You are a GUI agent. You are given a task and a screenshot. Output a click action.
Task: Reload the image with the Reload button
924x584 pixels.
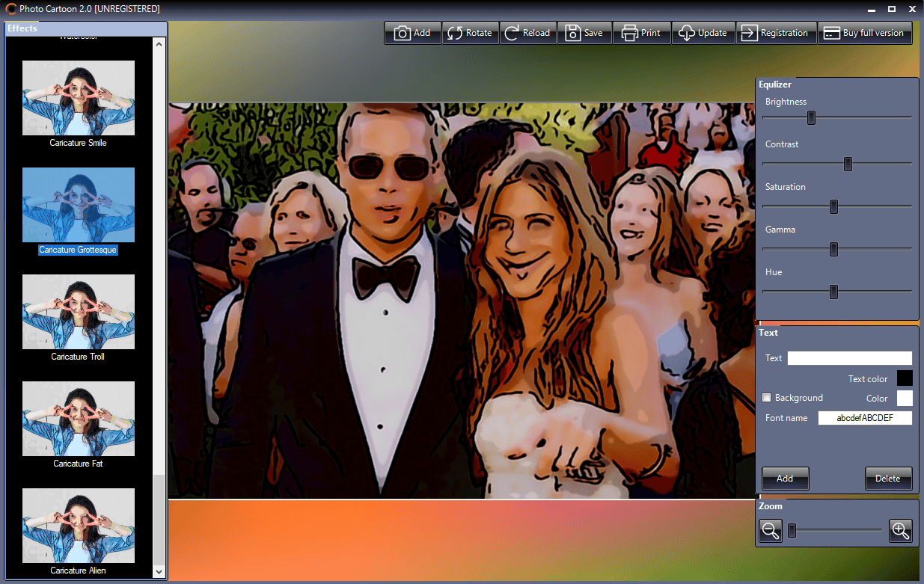click(527, 33)
